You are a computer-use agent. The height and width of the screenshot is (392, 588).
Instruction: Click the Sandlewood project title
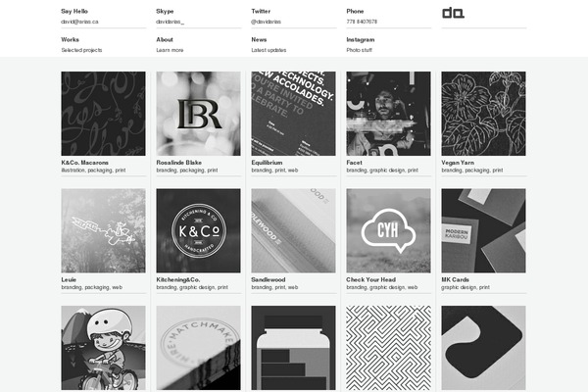tap(269, 280)
